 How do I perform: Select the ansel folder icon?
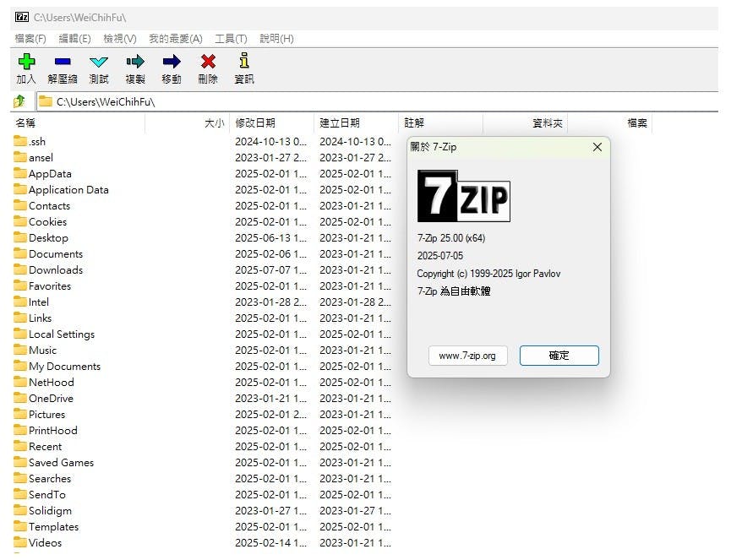(20, 157)
